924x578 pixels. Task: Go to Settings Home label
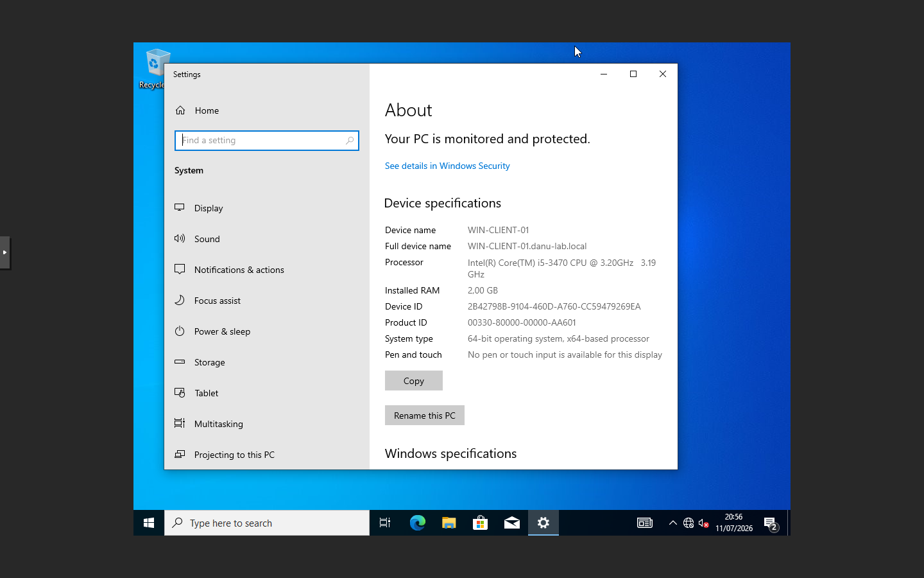pos(207,110)
